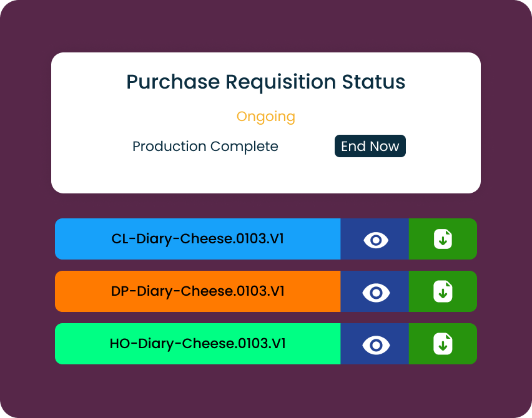Select the HO-Diary-Cheese.0103.V1 file name
The image size is (532, 418).
[198, 344]
